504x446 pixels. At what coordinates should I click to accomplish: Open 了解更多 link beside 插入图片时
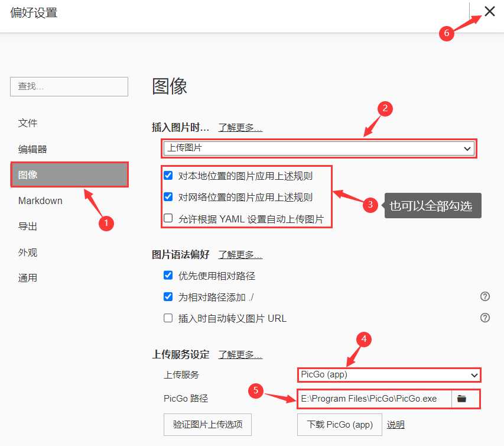pyautogui.click(x=240, y=127)
